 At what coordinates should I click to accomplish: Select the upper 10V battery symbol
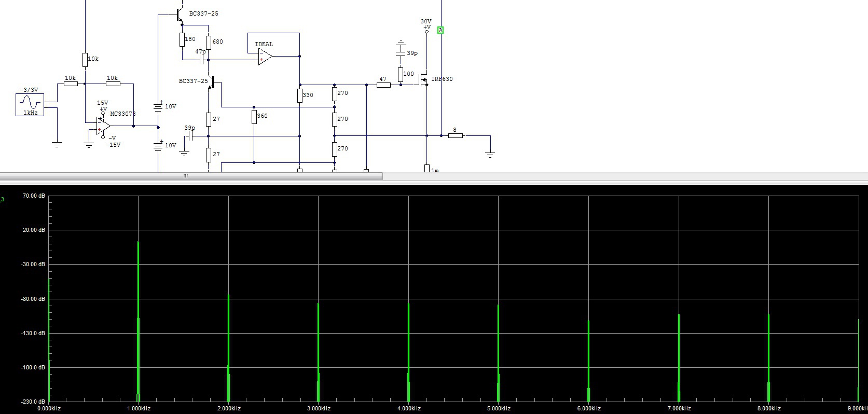[158, 107]
